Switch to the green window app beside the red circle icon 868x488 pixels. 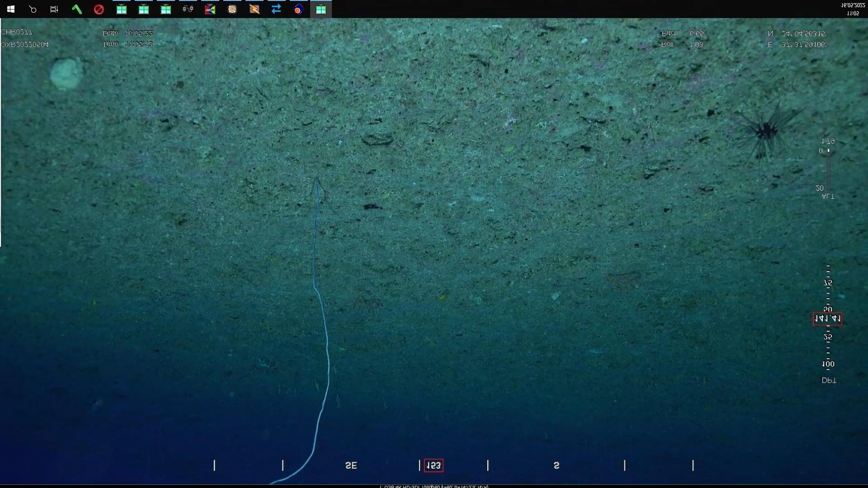[x=121, y=9]
